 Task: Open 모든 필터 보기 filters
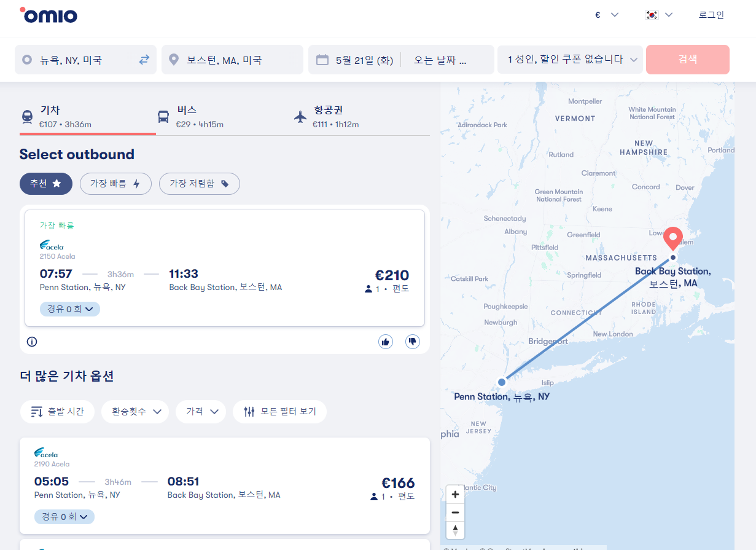pyautogui.click(x=279, y=412)
